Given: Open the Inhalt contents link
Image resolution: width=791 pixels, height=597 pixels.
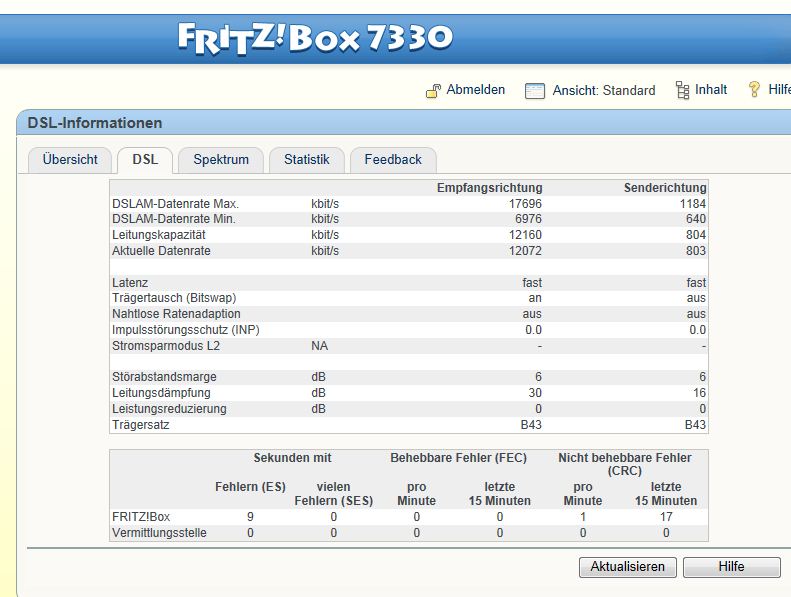Looking at the screenshot, I should pos(711,90).
